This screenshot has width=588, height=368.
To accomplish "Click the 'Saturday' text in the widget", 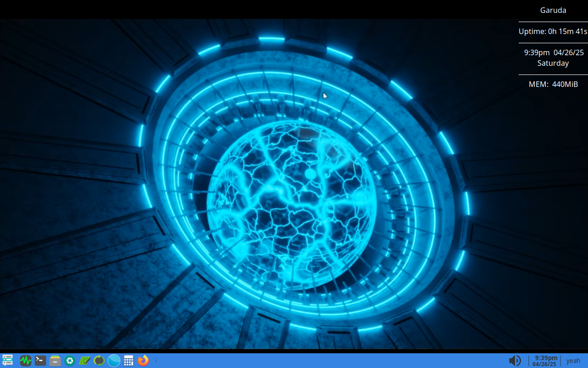I will [x=553, y=63].
